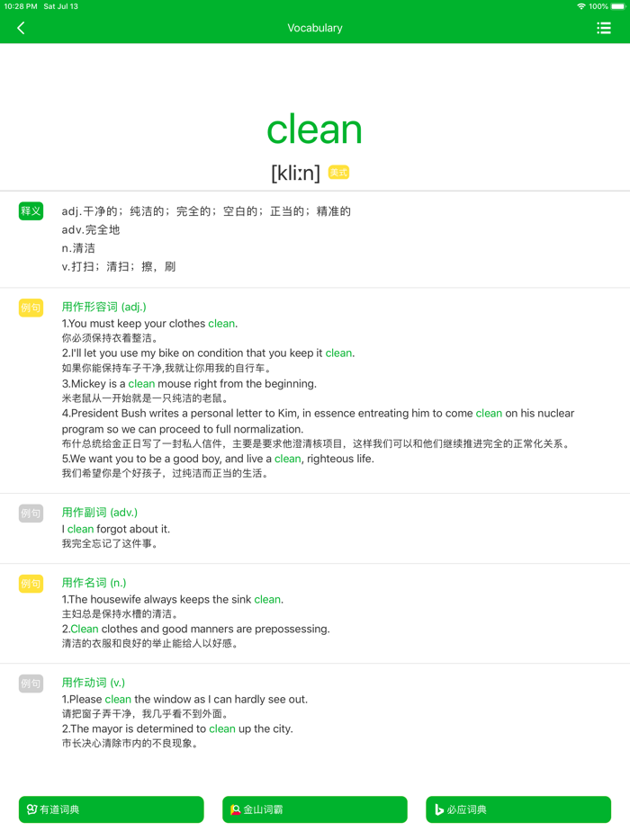The image size is (630, 840).
Task: Select the 用作副词 (adv.) section heading
Action: pos(99,513)
